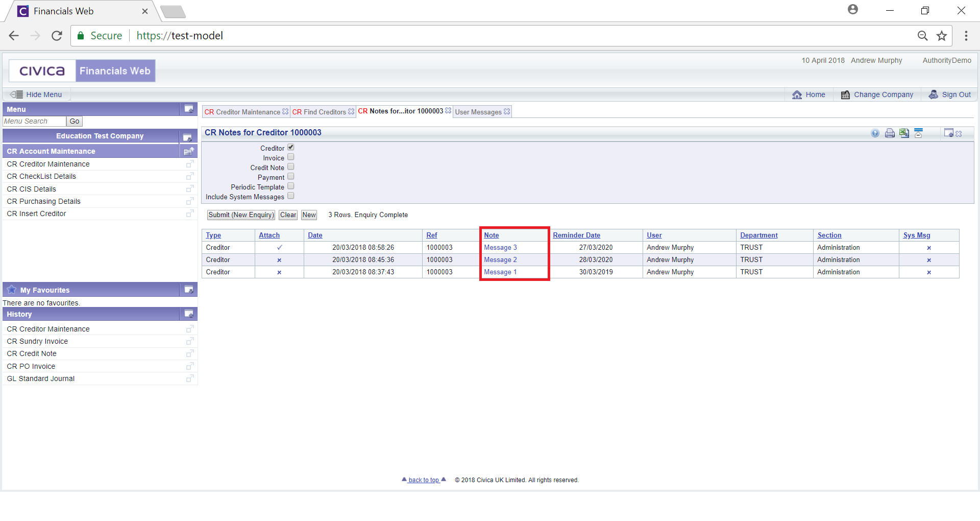Open history CR PO Invoice in new window icon
Image resolution: width=980 pixels, height=521 pixels.
coord(190,366)
